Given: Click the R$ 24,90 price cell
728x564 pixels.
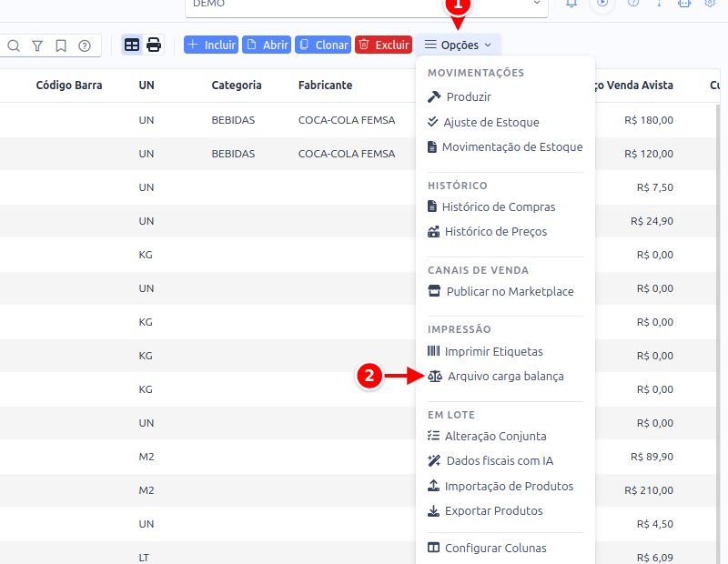Looking at the screenshot, I should point(652,221).
